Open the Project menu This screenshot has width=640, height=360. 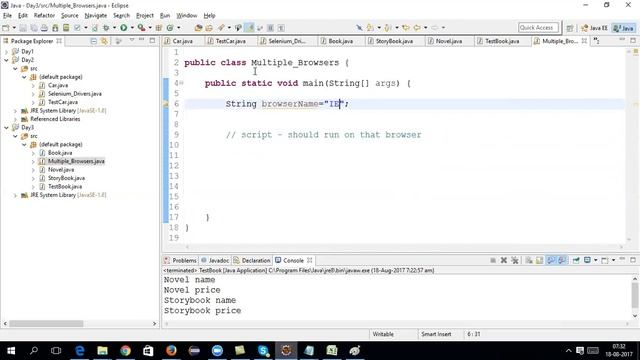[x=145, y=16]
